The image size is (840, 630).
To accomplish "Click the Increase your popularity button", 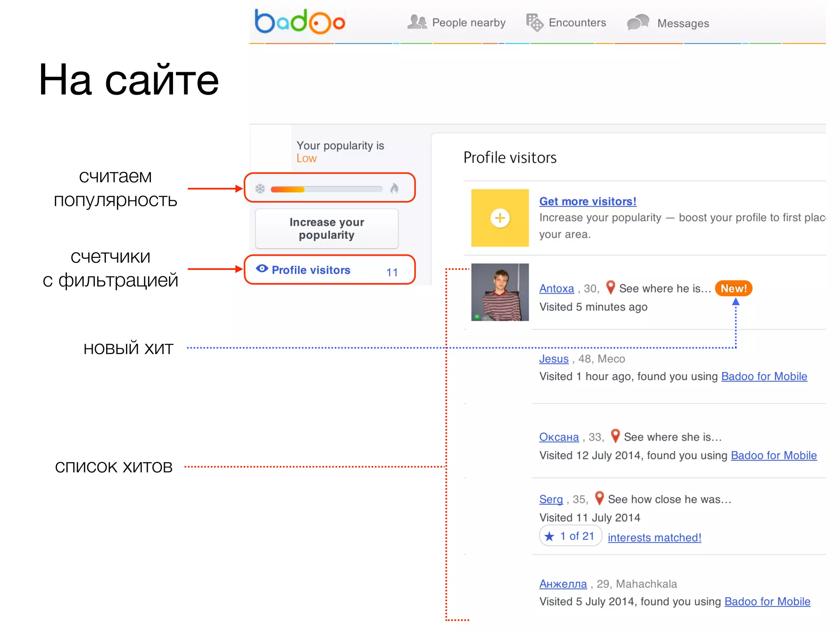I will click(x=326, y=228).
